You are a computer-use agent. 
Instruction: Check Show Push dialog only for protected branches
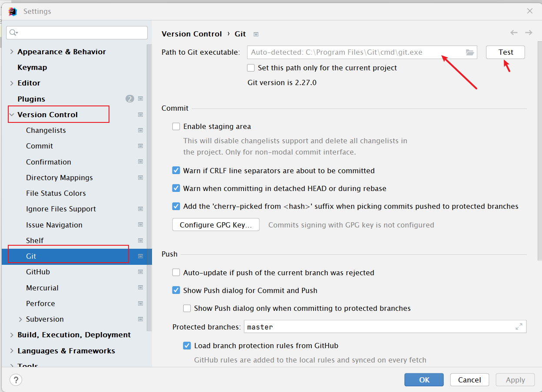187,308
